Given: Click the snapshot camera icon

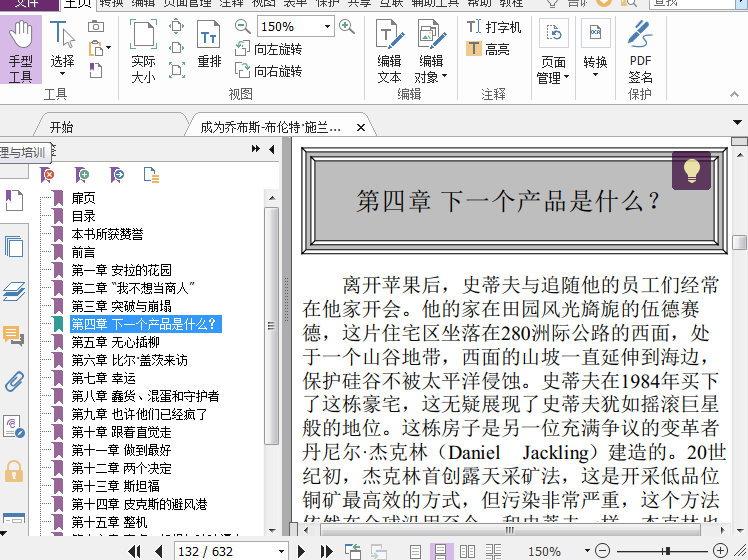Looking at the screenshot, I should [x=96, y=27].
